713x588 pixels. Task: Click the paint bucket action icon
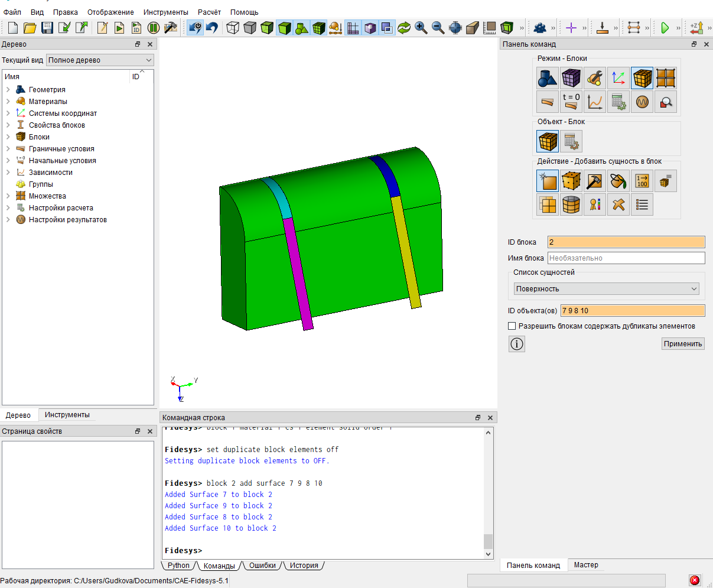[618, 181]
